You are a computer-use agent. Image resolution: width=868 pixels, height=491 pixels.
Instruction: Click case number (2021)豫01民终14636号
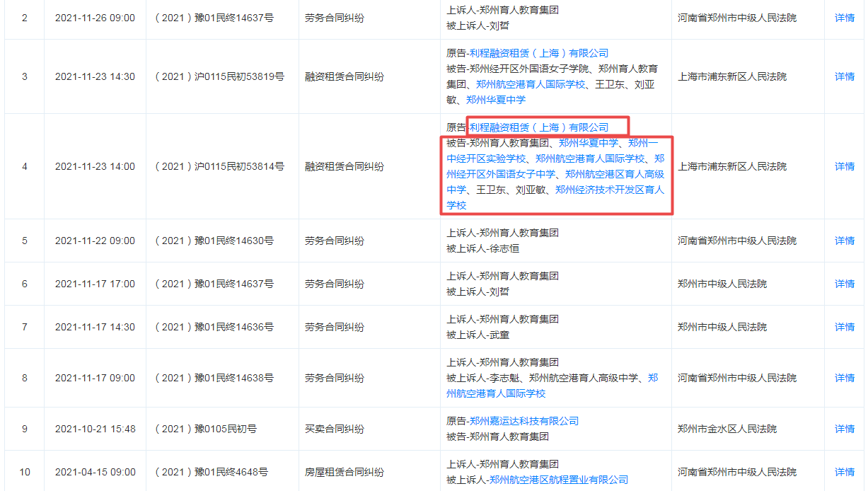tap(214, 327)
